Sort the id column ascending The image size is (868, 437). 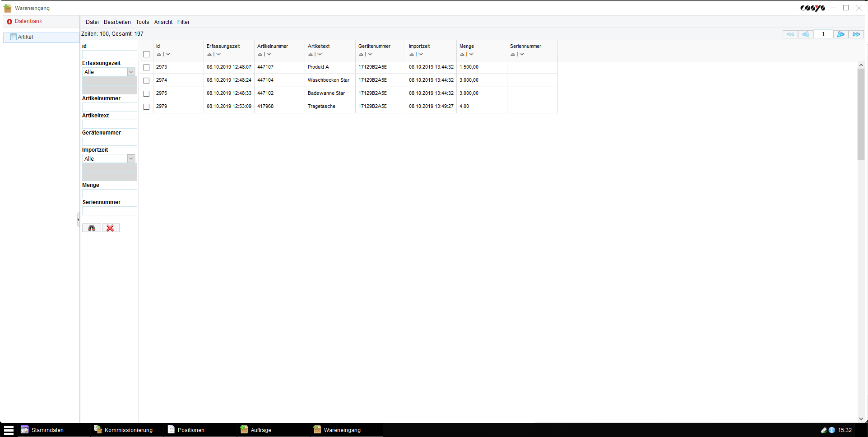coord(159,54)
